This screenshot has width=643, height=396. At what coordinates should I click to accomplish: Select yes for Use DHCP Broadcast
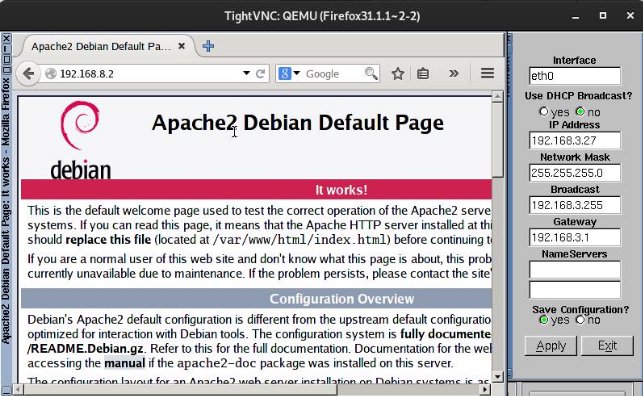[544, 112]
